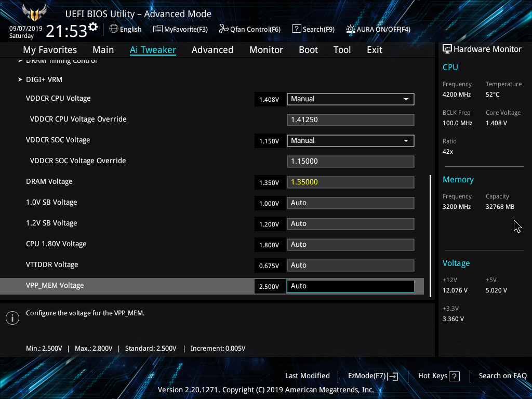The height and width of the screenshot is (399, 532).
Task: Click the 1.150V SOC voltage readout
Action: (270, 141)
